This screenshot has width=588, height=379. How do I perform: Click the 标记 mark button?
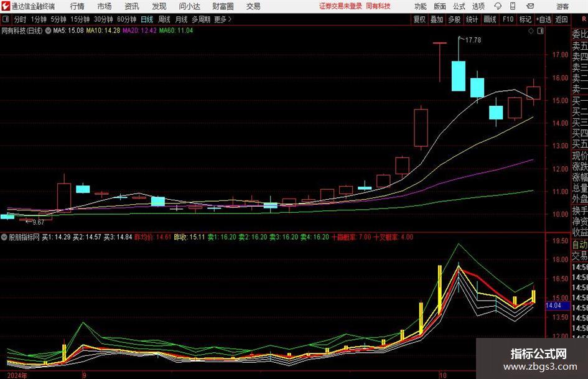pyautogui.click(x=525, y=19)
